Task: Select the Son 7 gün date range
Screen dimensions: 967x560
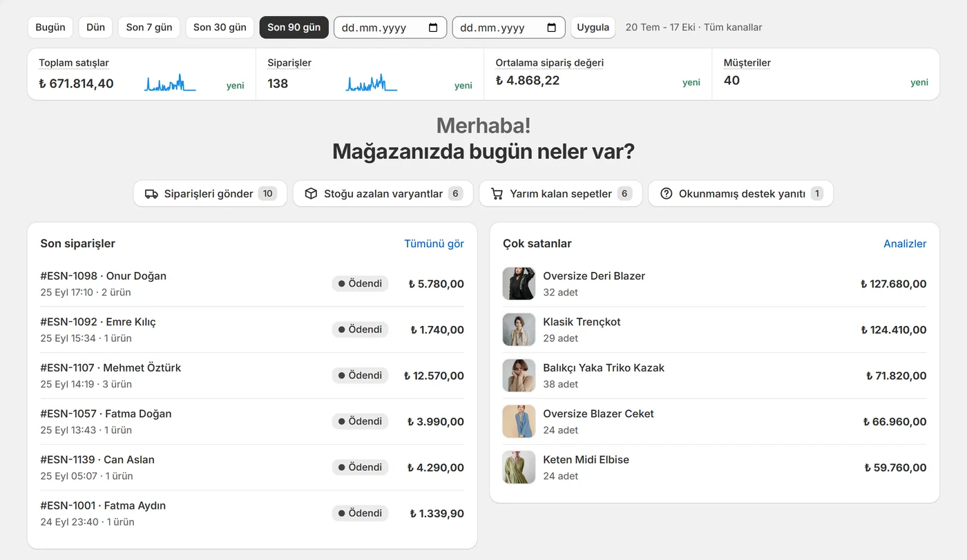Action: pos(149,28)
